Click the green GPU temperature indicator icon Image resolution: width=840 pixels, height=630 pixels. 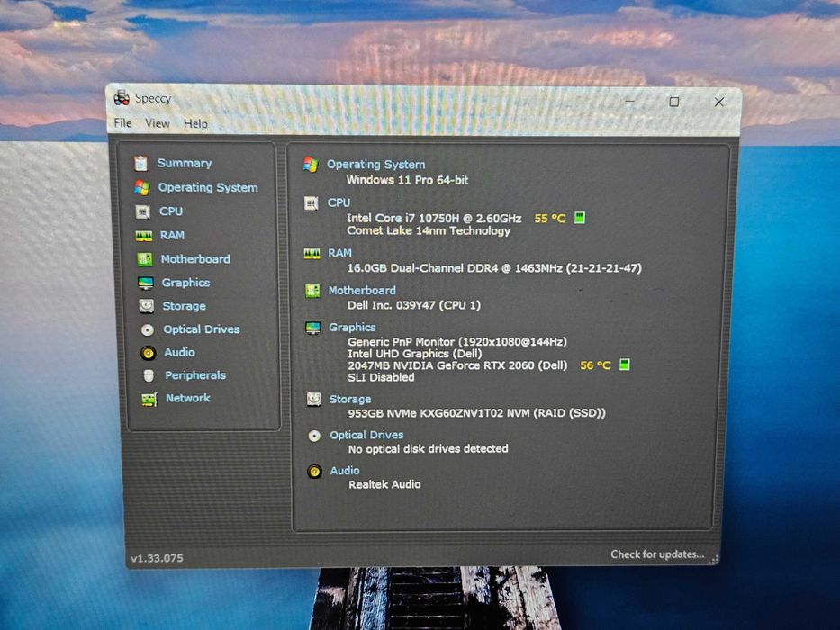coord(625,364)
